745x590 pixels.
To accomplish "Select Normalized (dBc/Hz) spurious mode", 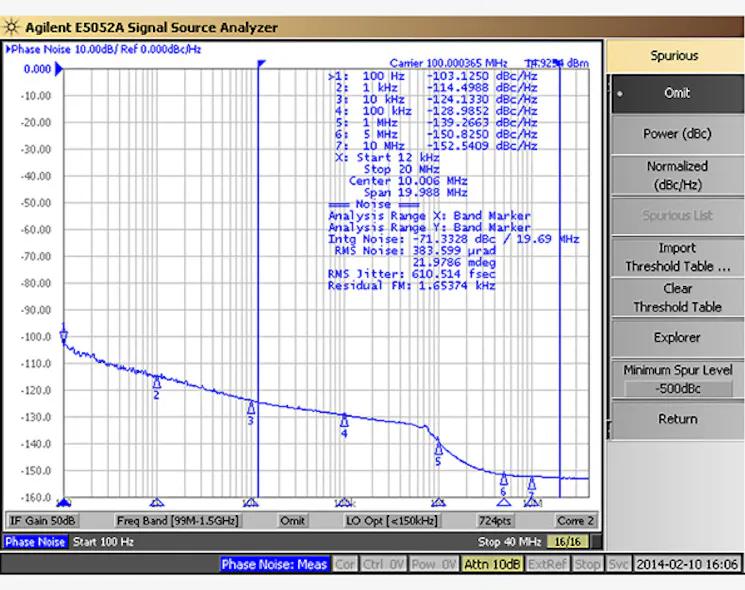I will click(676, 175).
